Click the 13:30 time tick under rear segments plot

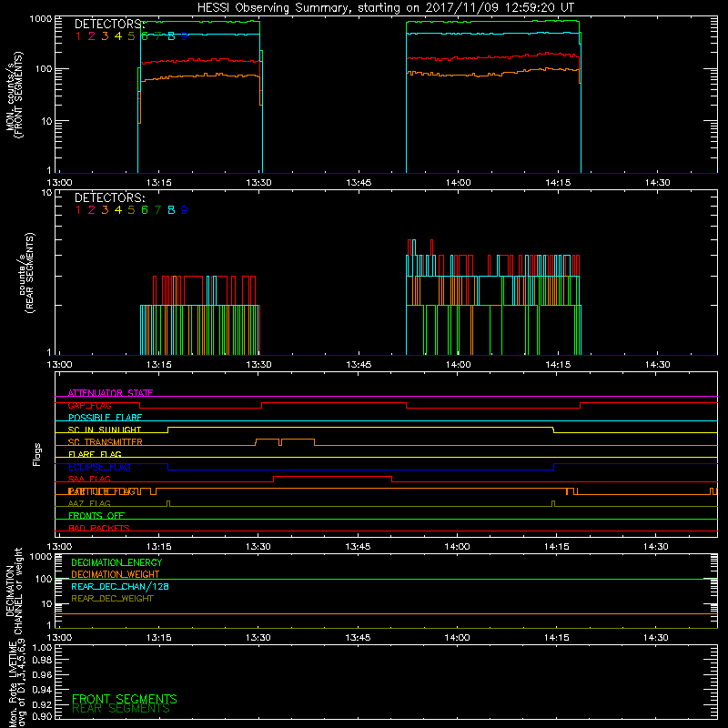pos(258,365)
